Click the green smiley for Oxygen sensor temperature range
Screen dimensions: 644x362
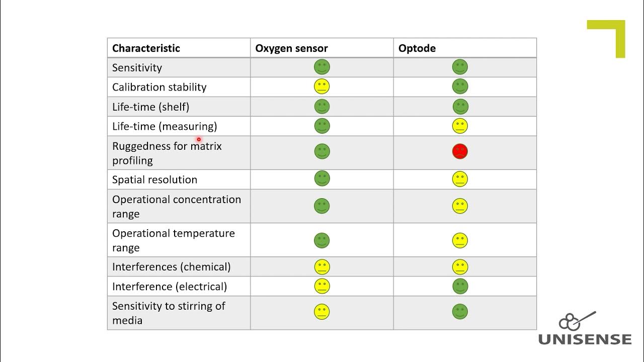[322, 240]
